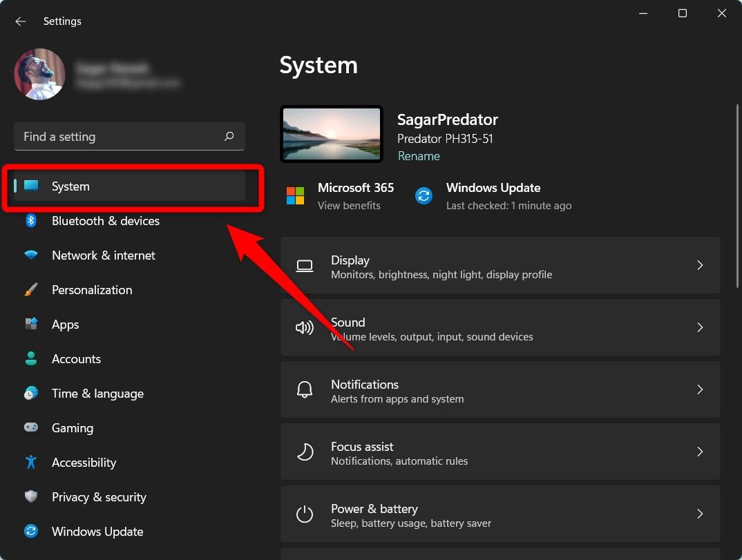
Task: Click the Gaming Xbox icon
Action: pos(31,428)
